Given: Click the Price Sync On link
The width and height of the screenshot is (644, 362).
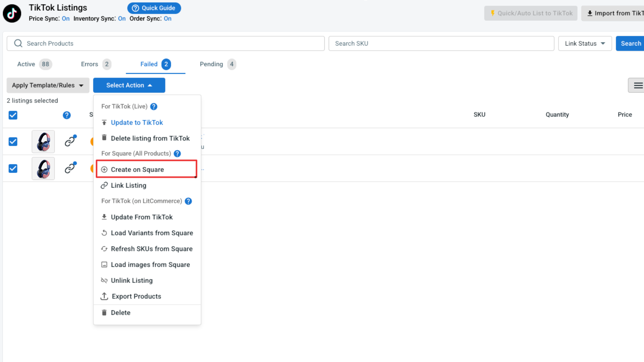Looking at the screenshot, I should coord(66,18).
